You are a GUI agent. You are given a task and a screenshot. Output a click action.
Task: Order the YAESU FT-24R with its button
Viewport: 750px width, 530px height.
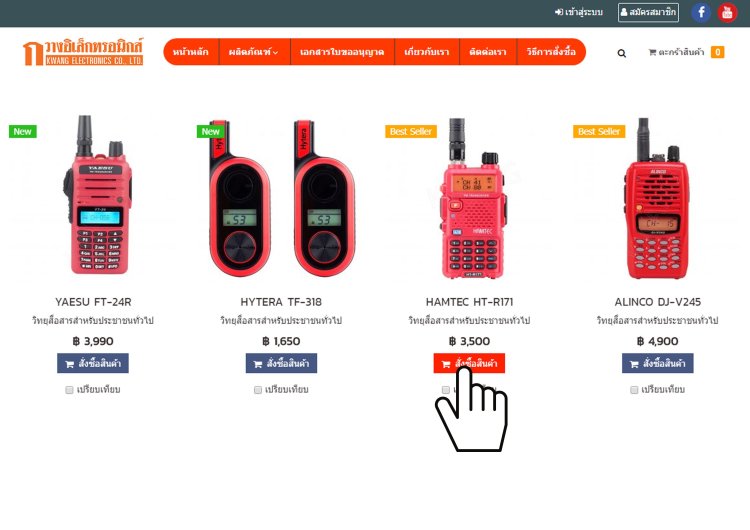pyautogui.click(x=93, y=364)
